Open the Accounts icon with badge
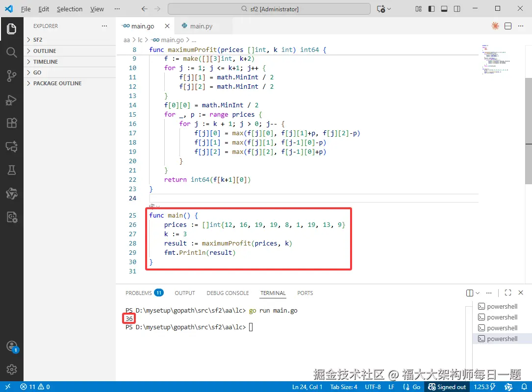532x392 pixels. [x=12, y=346]
